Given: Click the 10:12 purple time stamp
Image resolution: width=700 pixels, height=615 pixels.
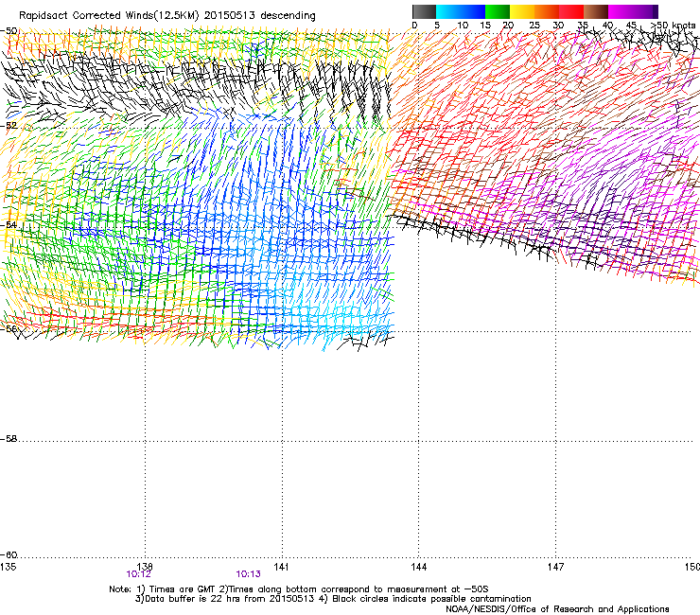Looking at the screenshot, I should pos(138,574).
